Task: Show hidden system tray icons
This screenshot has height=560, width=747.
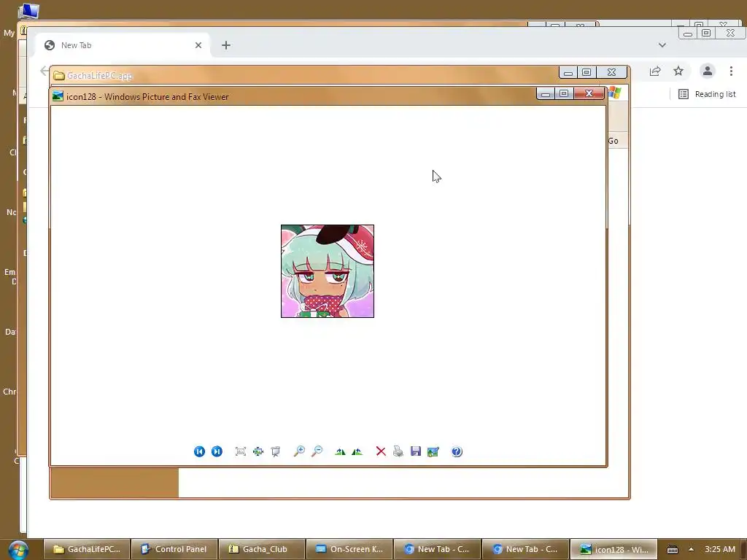Action: 691,550
